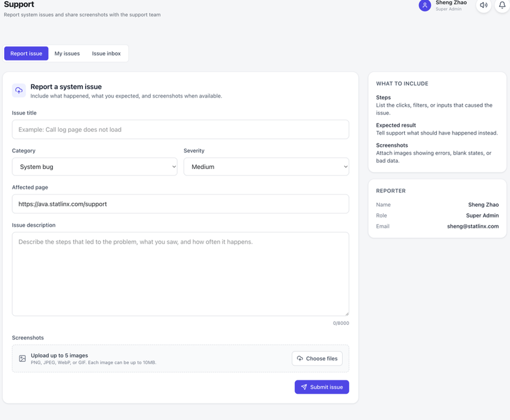Viewport: 510px width, 420px height.
Task: Click the cloud upload icon beside Report a system issue
Action: point(19,91)
